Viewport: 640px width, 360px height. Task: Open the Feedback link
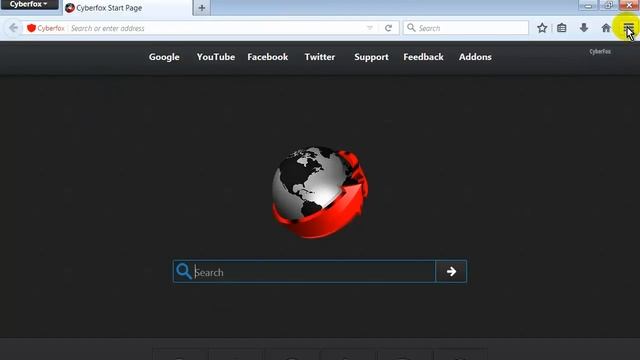pyautogui.click(x=423, y=57)
